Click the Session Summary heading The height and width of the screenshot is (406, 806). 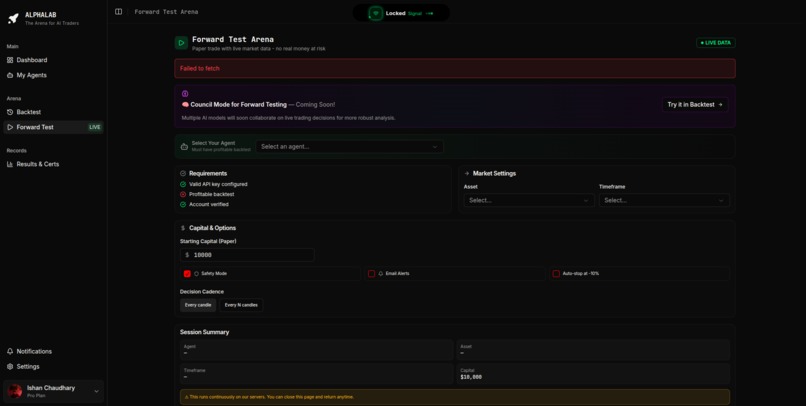205,333
